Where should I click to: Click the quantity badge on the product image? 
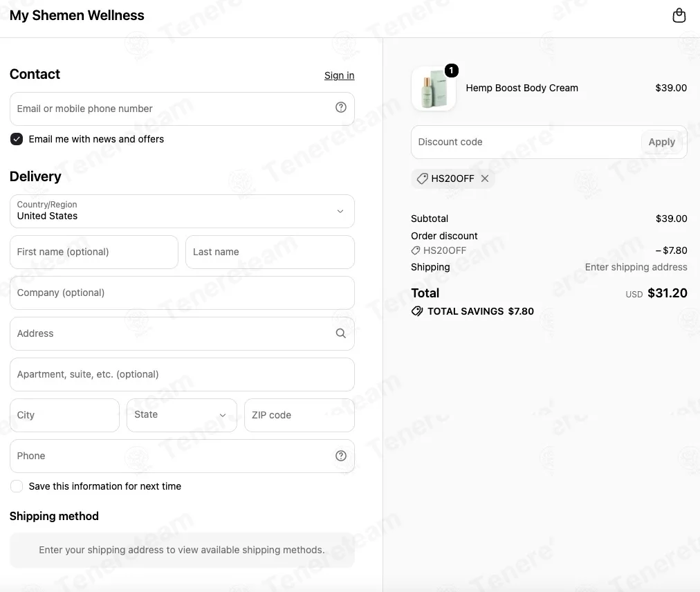[452, 70]
